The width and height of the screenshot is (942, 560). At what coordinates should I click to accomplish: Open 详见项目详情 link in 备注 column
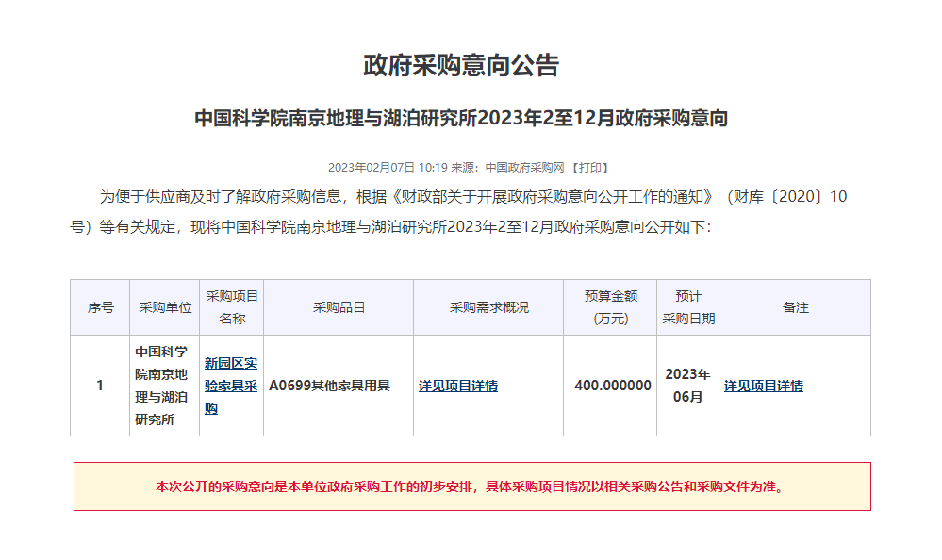tap(763, 386)
